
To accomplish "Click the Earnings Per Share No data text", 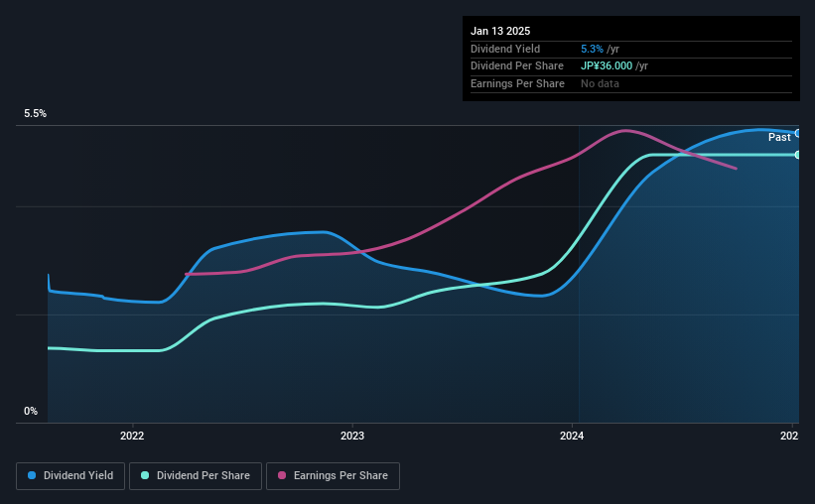I will pyautogui.click(x=600, y=83).
